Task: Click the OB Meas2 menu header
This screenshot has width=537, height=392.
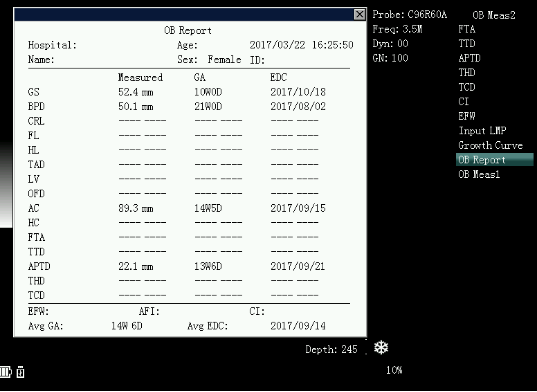Action: 494,15
